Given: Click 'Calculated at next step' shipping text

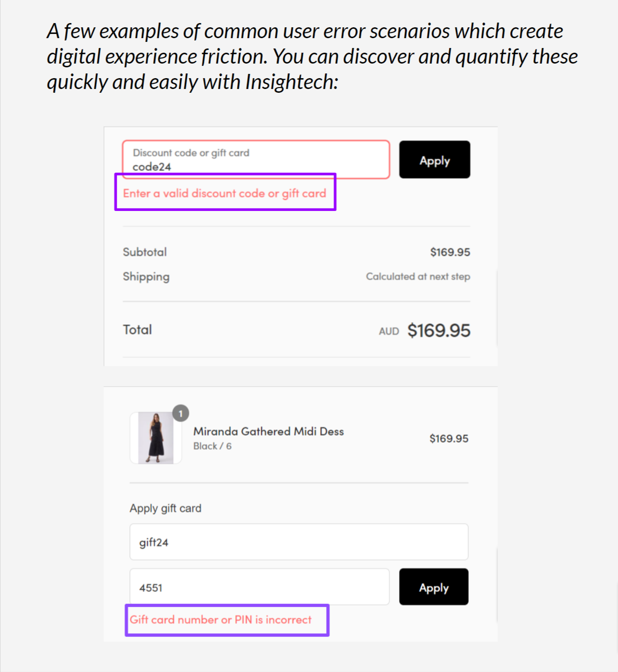Looking at the screenshot, I should pyautogui.click(x=417, y=276).
